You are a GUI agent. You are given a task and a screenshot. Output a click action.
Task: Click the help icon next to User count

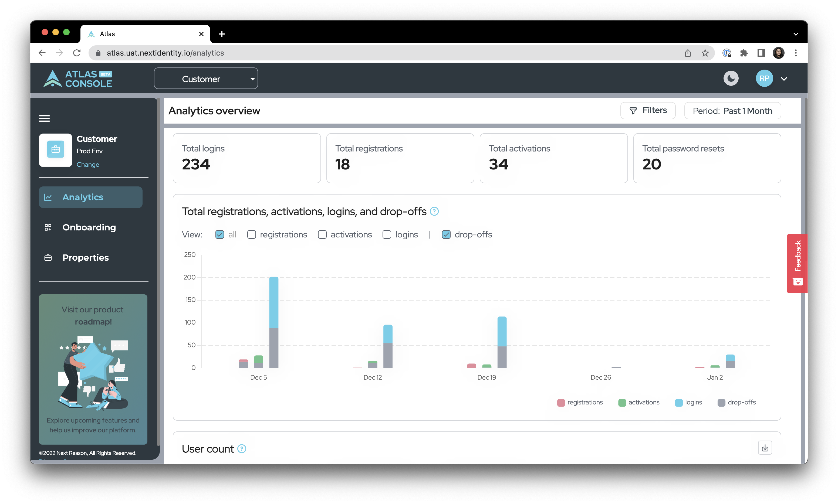(243, 448)
